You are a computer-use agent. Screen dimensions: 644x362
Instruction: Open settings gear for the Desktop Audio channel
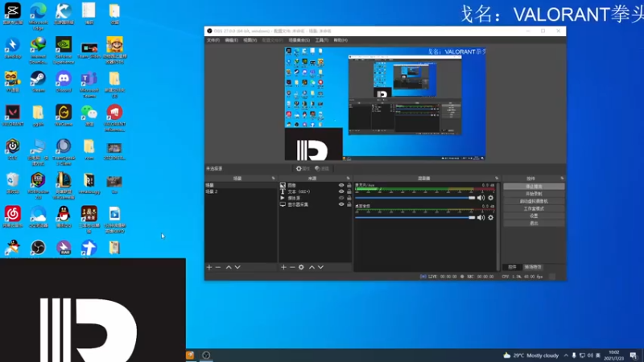(491, 217)
